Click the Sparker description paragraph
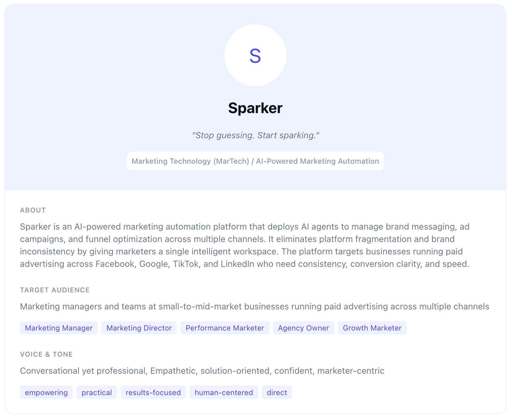 245,245
